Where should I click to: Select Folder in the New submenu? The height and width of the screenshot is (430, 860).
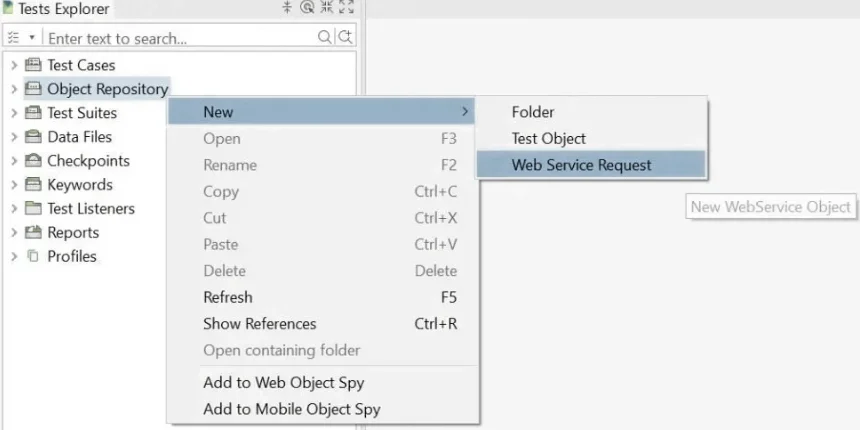point(532,112)
